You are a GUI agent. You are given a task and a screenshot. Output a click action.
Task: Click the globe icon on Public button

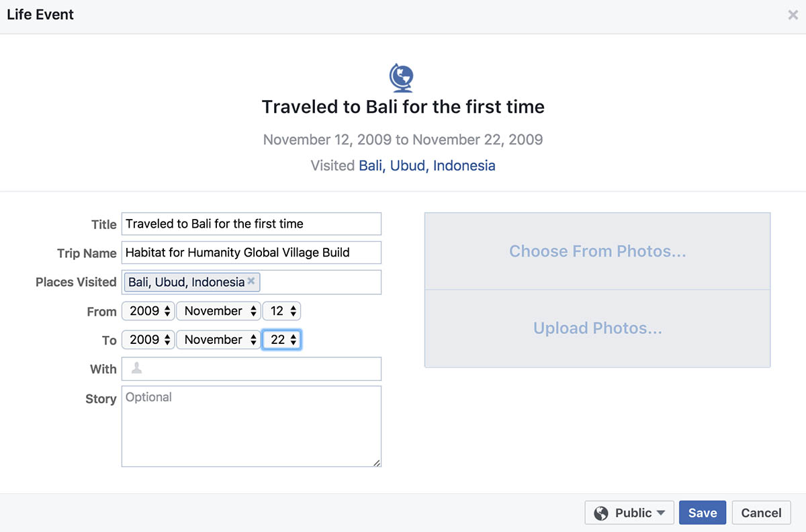pos(602,513)
